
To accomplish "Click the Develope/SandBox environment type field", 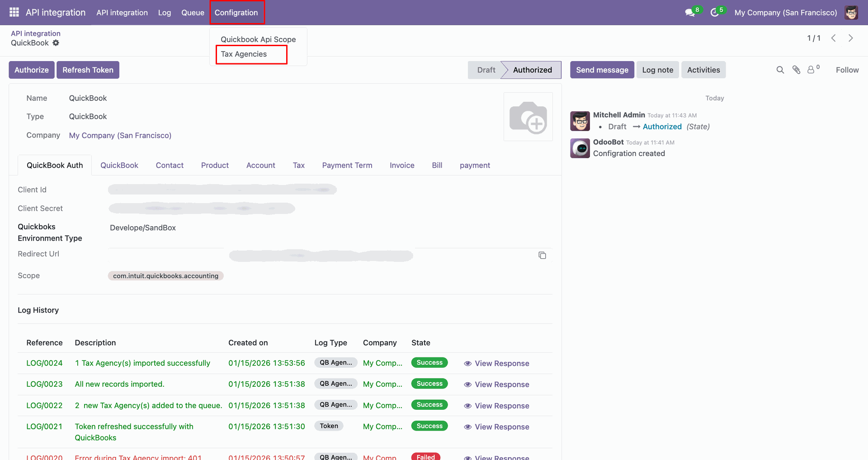I will coord(143,228).
